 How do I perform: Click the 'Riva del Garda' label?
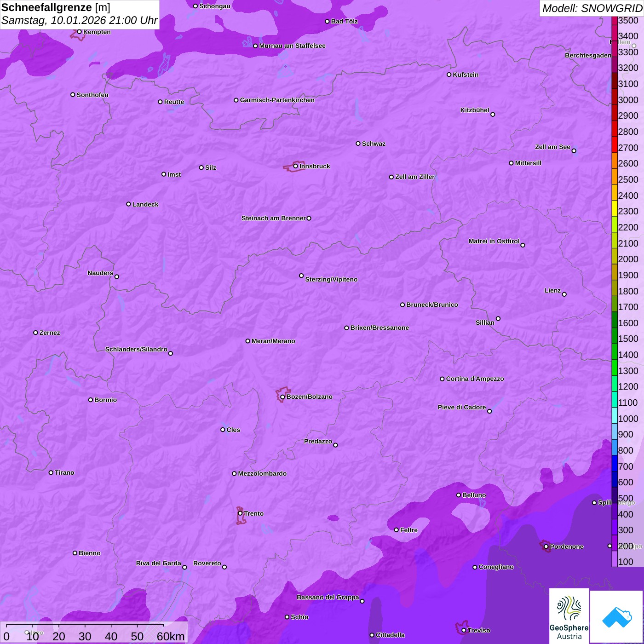(159, 563)
